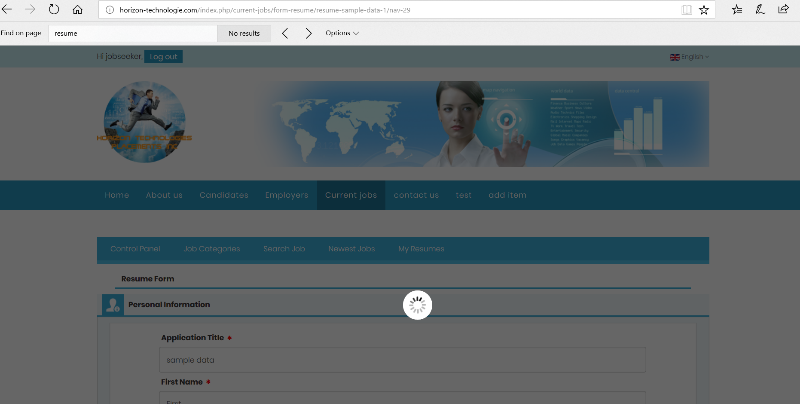The height and width of the screenshot is (404, 800).
Task: Open the English language dropdown
Action: (689, 57)
